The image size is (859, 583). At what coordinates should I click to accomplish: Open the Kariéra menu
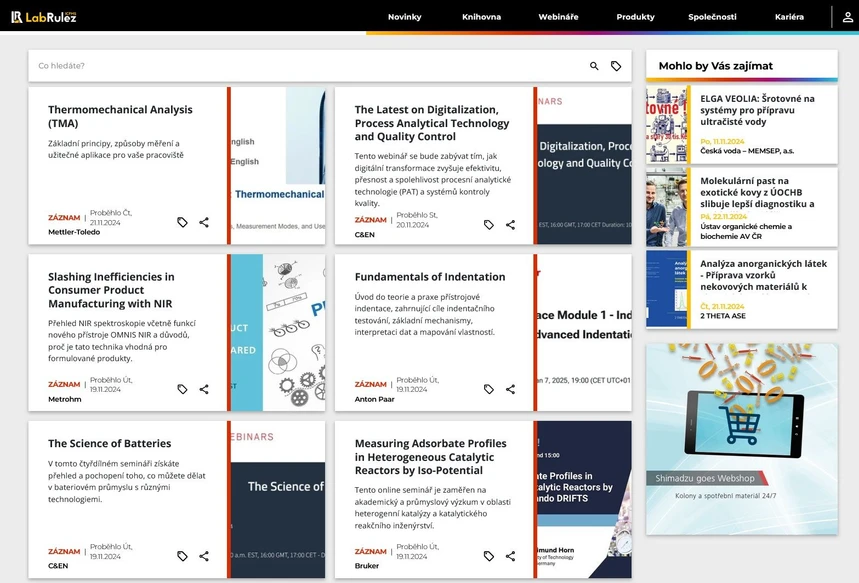coord(789,16)
